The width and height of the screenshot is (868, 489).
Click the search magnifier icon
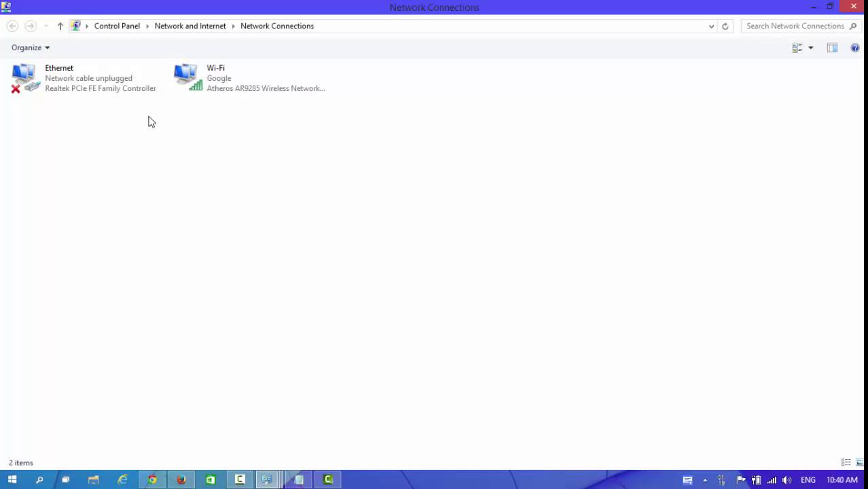pos(853,26)
